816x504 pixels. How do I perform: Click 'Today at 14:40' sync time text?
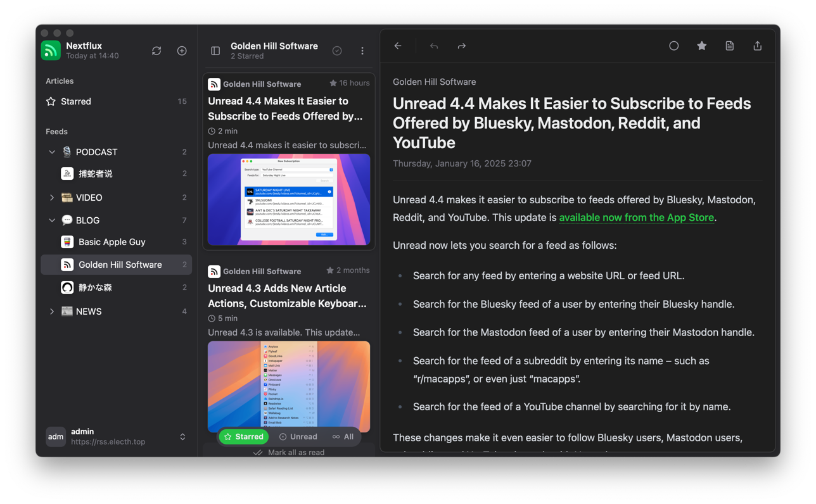[92, 56]
